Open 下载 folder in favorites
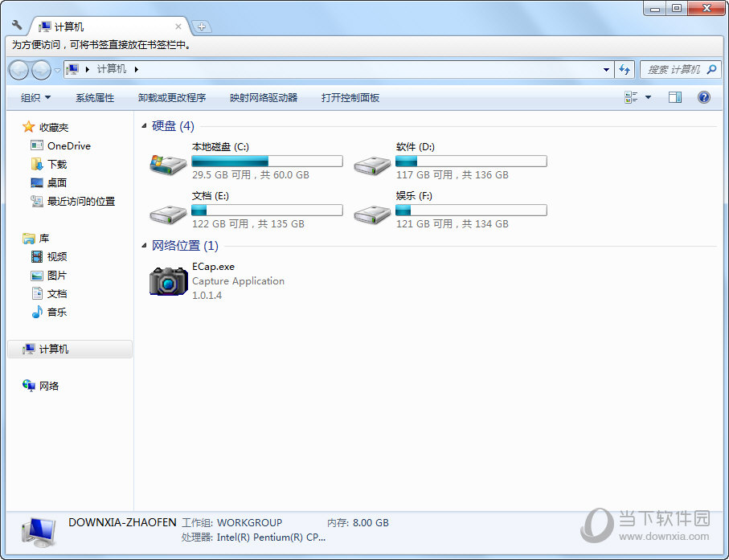This screenshot has width=729, height=560. point(49,164)
